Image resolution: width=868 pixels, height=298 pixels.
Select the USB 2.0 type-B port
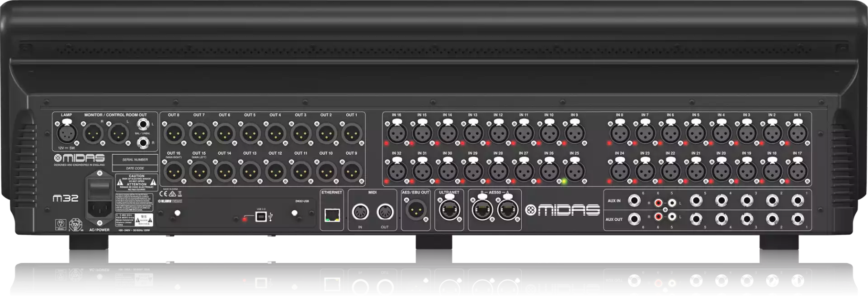click(261, 217)
